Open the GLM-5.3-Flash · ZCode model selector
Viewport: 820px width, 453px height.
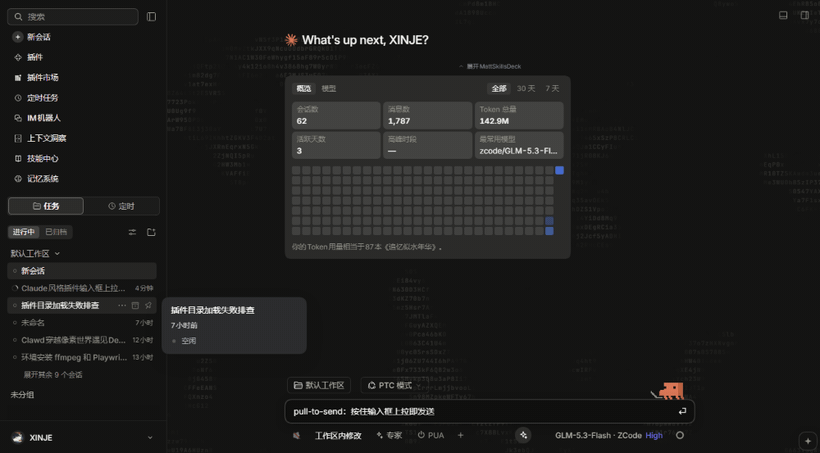pyautogui.click(x=598, y=435)
